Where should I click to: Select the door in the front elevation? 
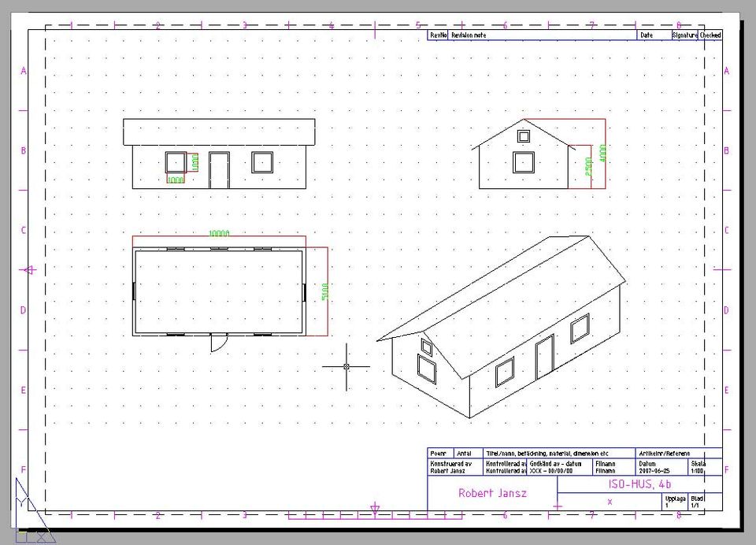[219, 170]
